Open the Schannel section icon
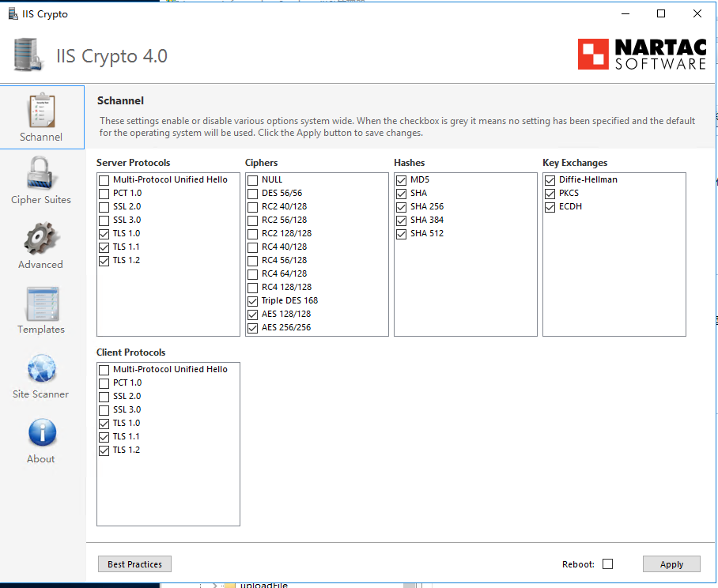The height and width of the screenshot is (588, 718). point(42,111)
